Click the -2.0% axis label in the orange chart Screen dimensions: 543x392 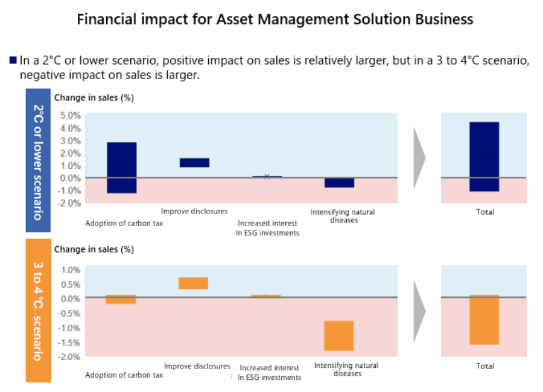click(x=69, y=357)
